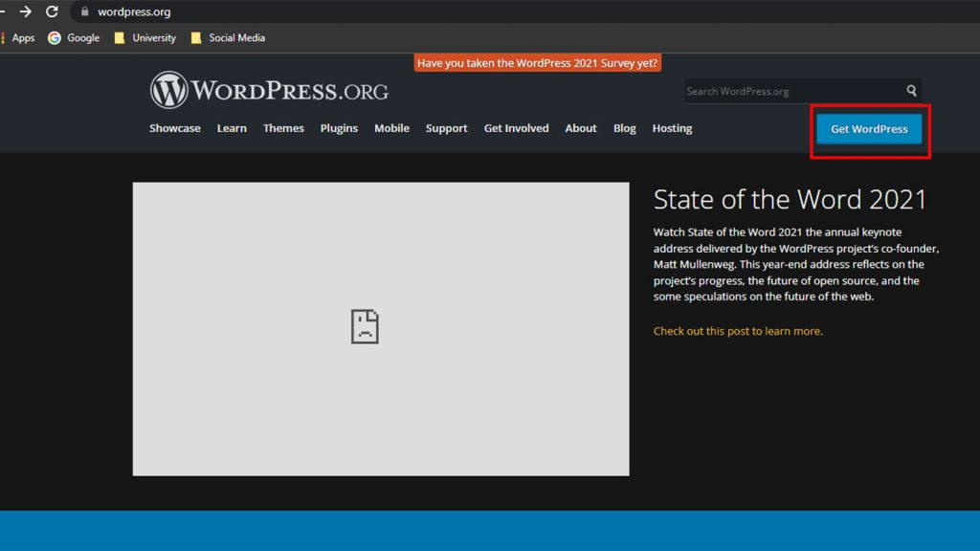Click the search magnifier icon
Image resolution: width=980 pixels, height=551 pixels.
[912, 91]
